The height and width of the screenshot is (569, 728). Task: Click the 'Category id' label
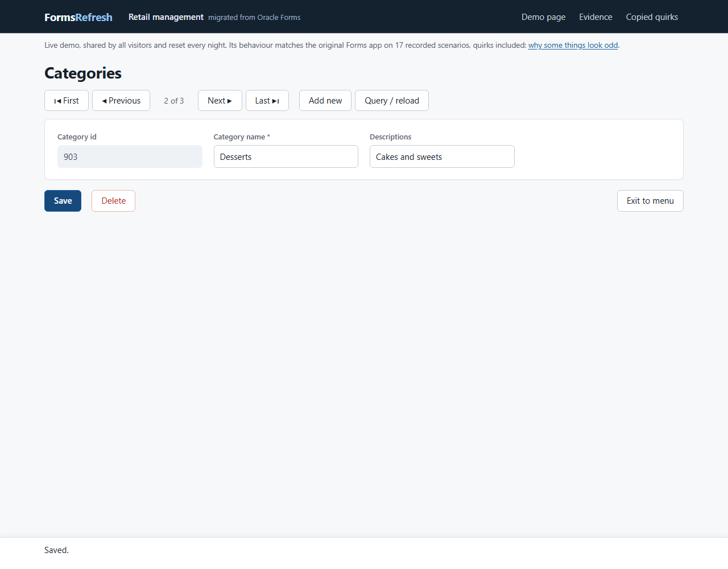[x=77, y=137]
